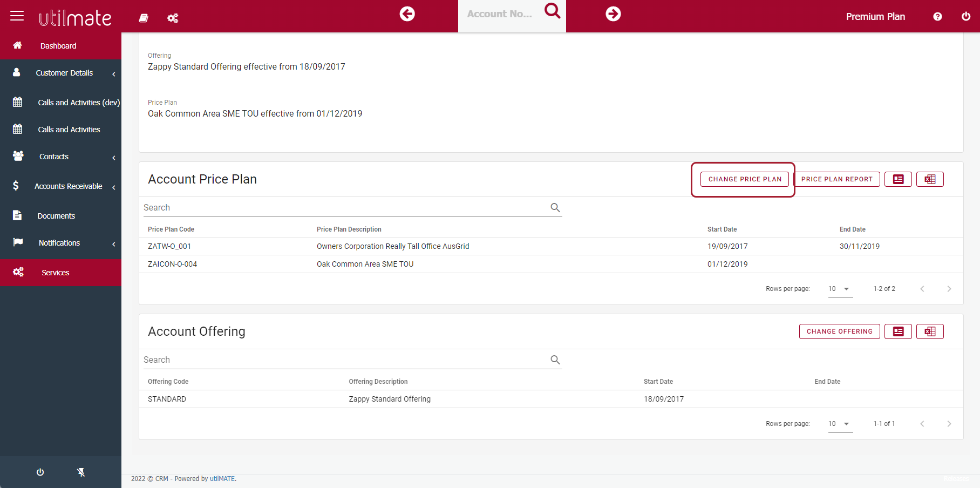Export Account Price Plan to Excel
The height and width of the screenshot is (488, 980).
pos(930,179)
